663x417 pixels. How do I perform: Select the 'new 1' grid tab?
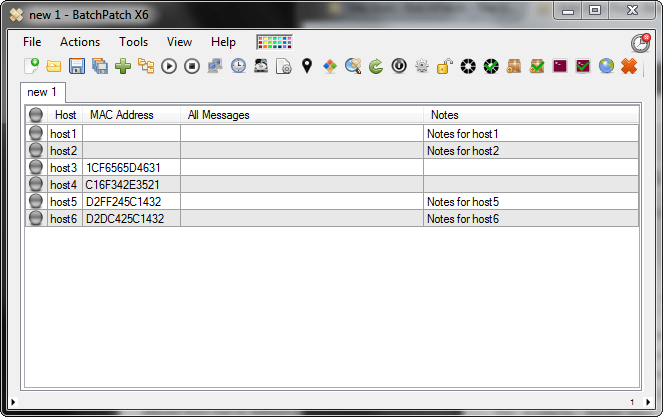click(42, 92)
